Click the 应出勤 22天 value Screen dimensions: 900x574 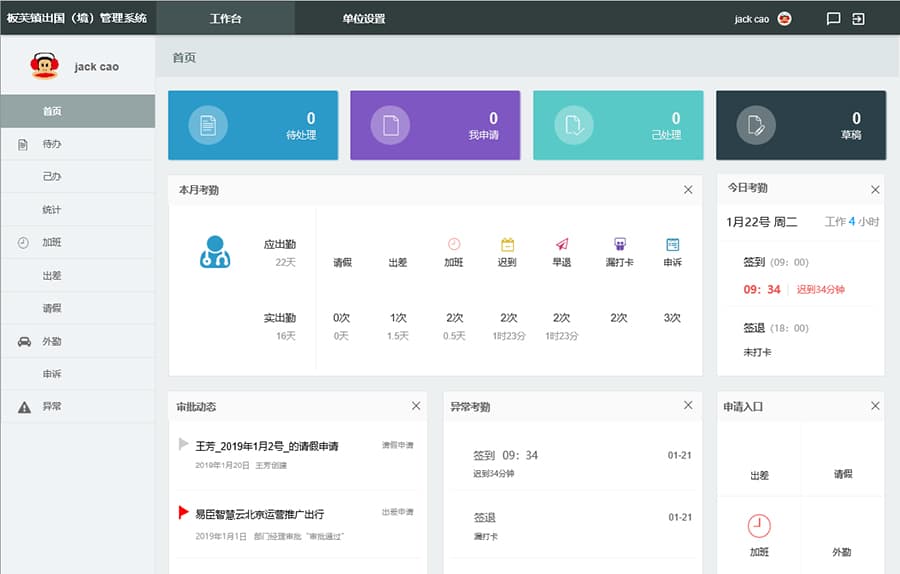point(285,262)
